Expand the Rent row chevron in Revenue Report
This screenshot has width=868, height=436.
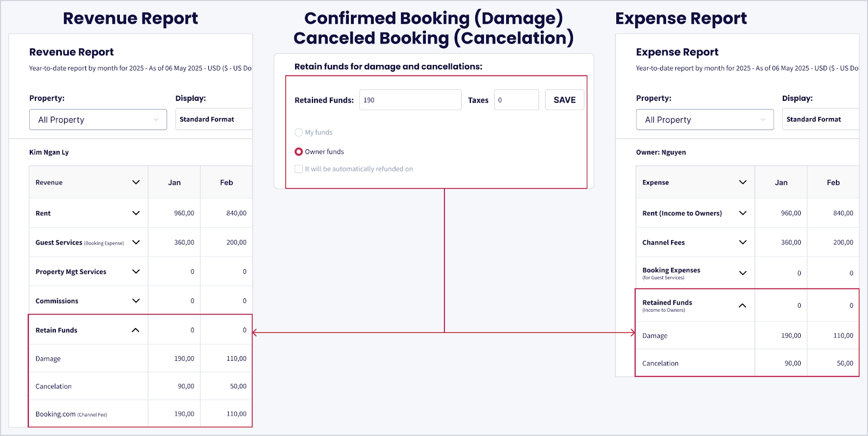tap(136, 213)
